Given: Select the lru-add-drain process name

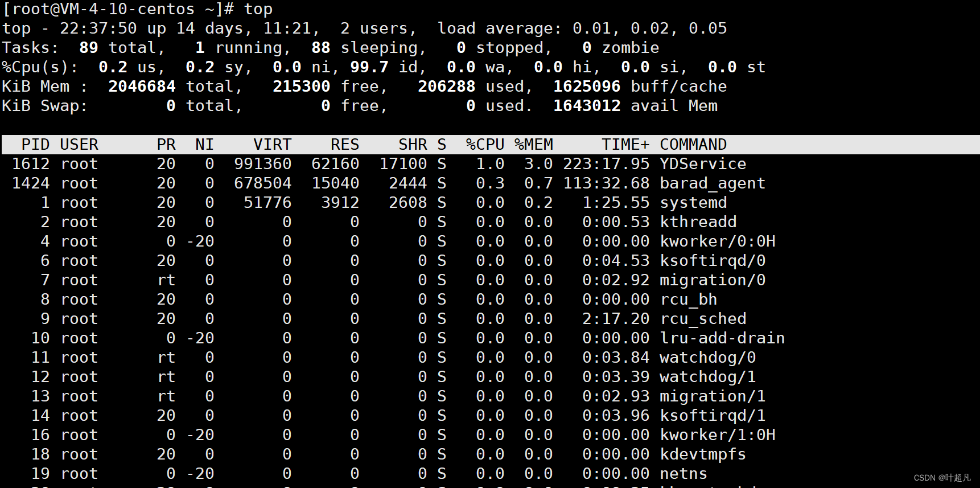Looking at the screenshot, I should (722, 338).
